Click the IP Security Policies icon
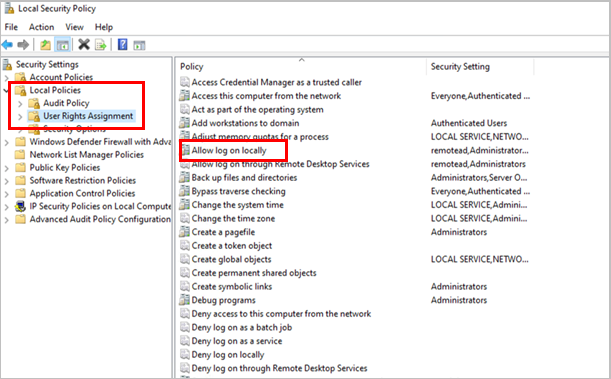The height and width of the screenshot is (379, 611). (20, 206)
